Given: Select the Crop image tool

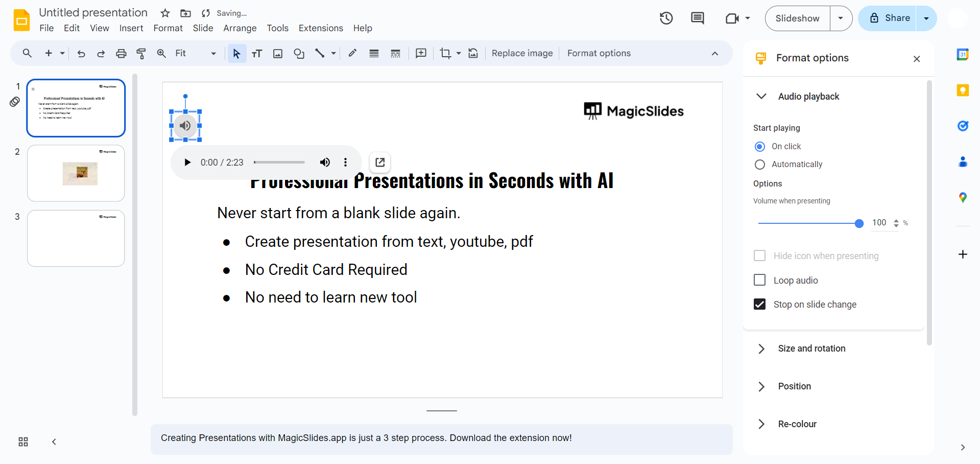Looking at the screenshot, I should 445,53.
